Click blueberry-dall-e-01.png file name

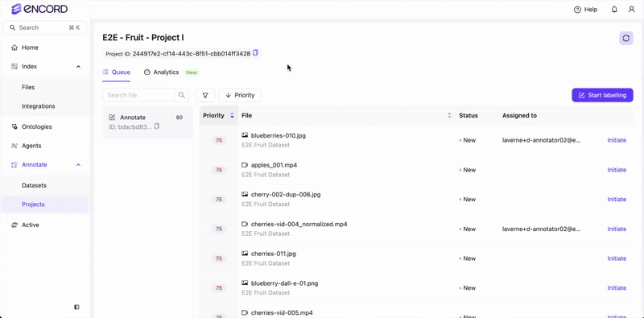285,283
